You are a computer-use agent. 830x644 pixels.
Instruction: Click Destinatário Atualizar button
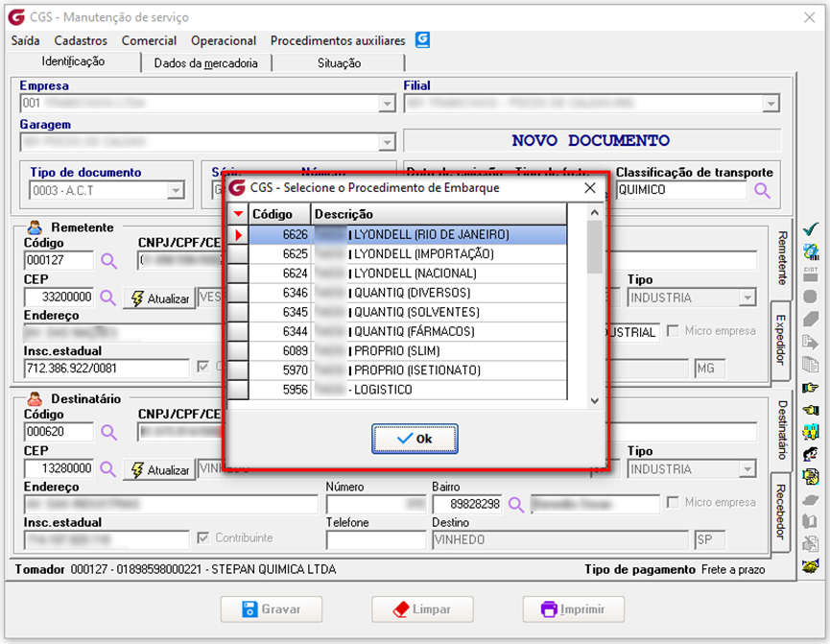(160, 470)
